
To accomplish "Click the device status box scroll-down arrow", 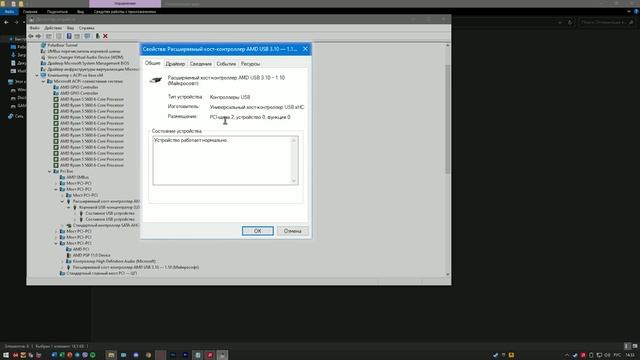I will [x=294, y=180].
